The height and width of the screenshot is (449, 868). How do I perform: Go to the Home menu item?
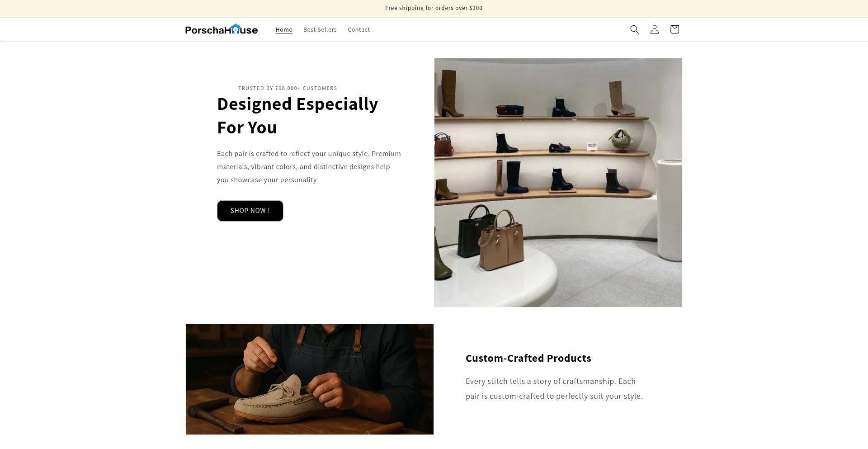coord(284,29)
